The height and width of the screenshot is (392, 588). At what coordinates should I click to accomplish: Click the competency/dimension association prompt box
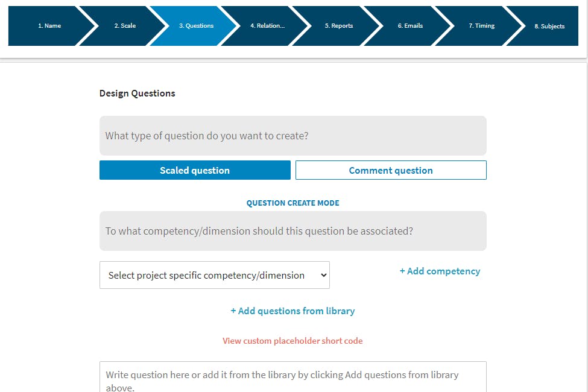pyautogui.click(x=292, y=231)
